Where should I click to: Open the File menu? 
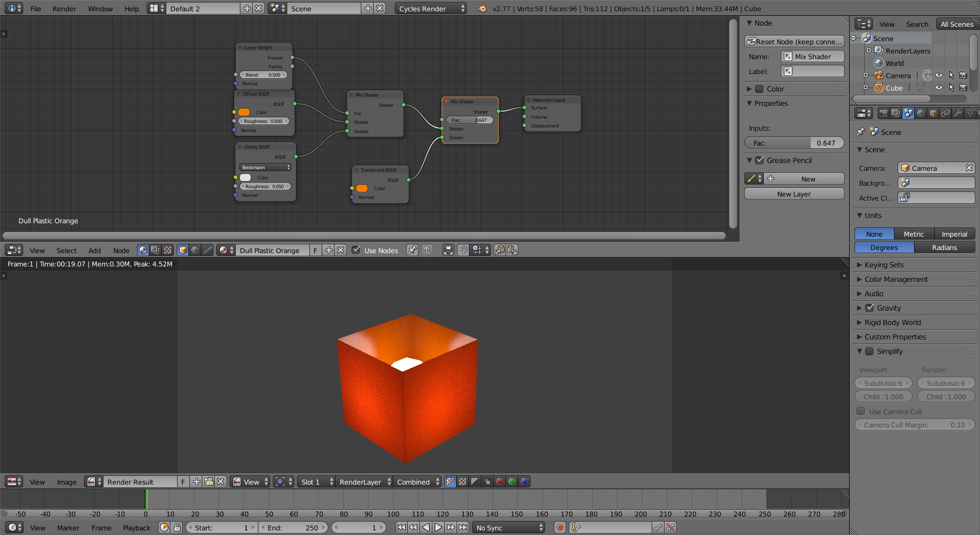point(36,8)
